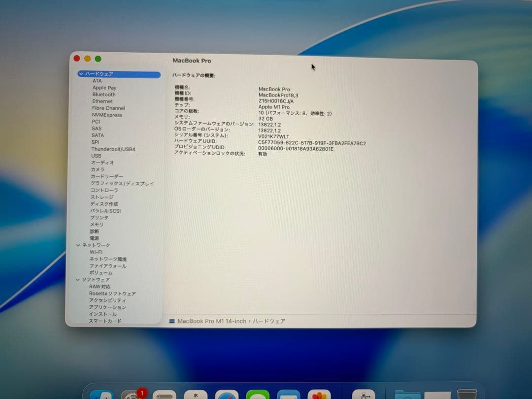Click ハードウェア in the bottom path bar

[269, 321]
